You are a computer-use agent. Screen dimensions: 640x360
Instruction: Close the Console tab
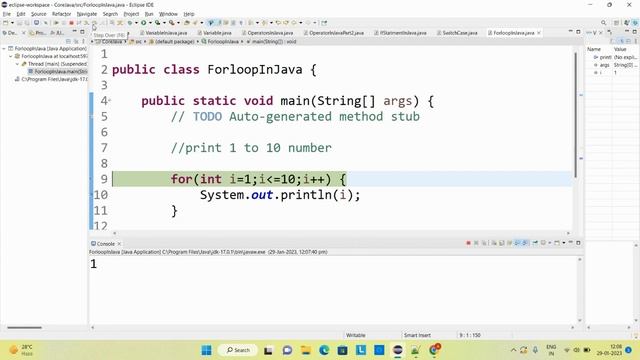click(119, 244)
